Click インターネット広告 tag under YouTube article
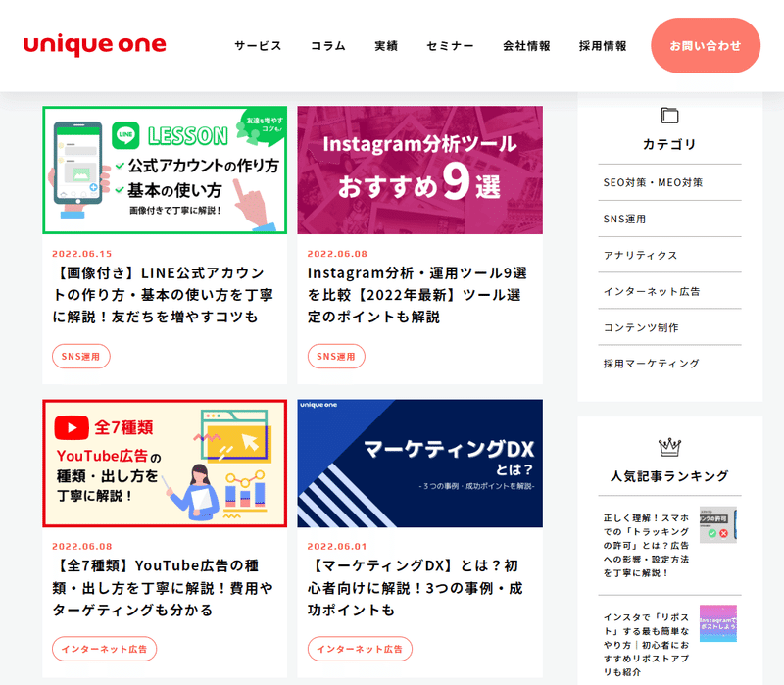The height and width of the screenshot is (685, 784). click(105, 649)
